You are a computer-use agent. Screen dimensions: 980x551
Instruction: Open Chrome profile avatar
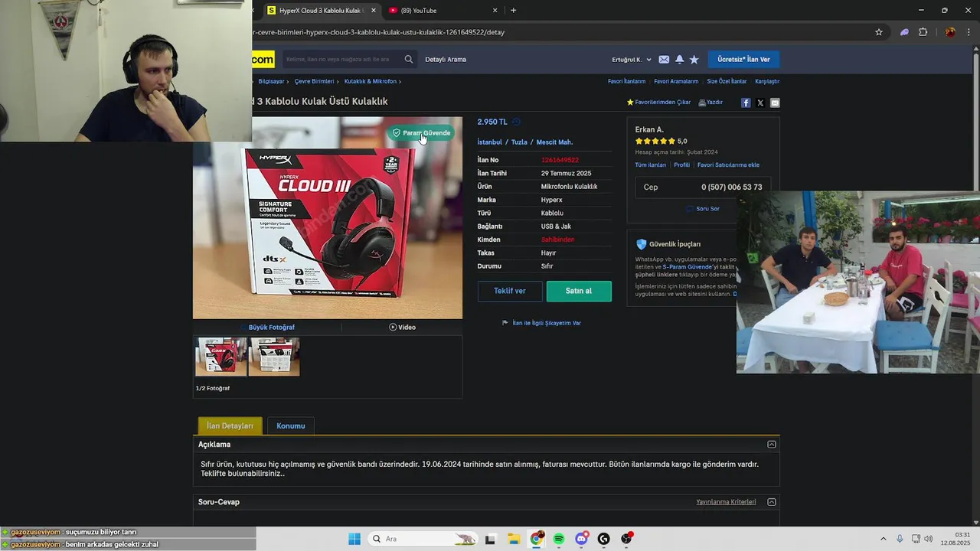pyautogui.click(x=950, y=32)
